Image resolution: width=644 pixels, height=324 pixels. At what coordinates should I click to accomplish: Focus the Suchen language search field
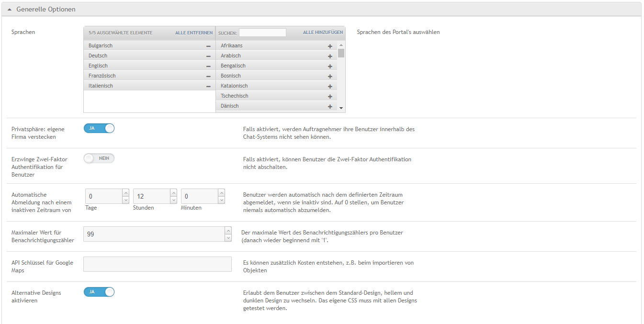[262, 33]
